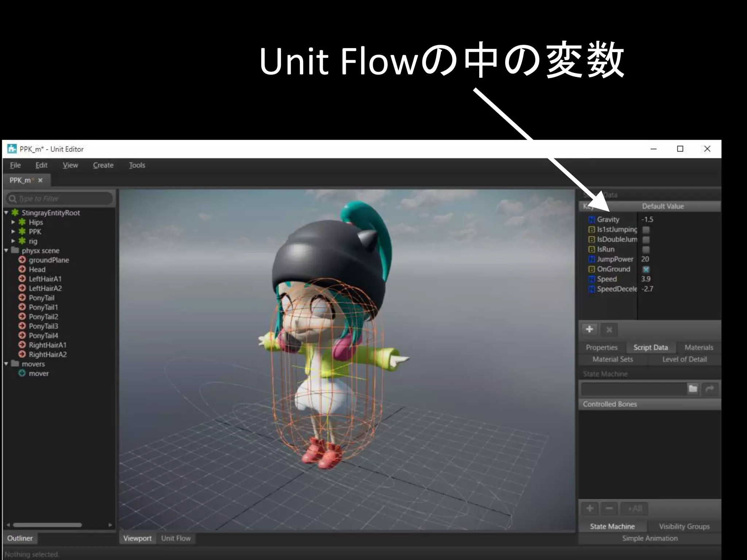
Task: Open the Material Sets tab
Action: (613, 359)
